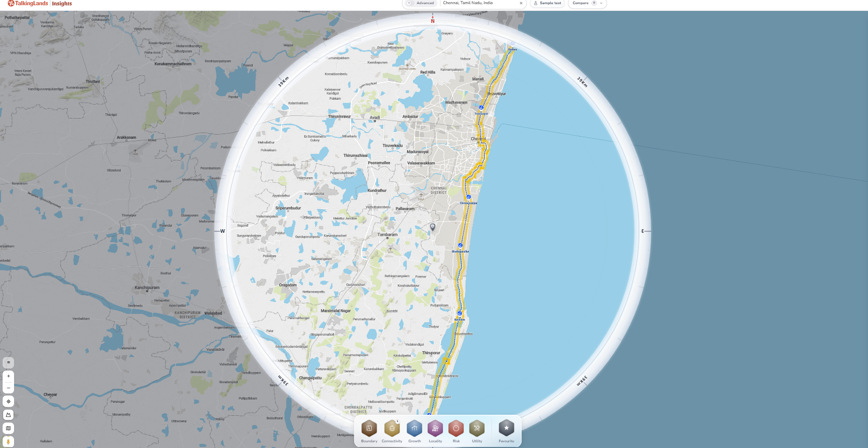Screen dimensions: 868x448
Task: Open the Utility layer hexagon
Action: coord(477,428)
